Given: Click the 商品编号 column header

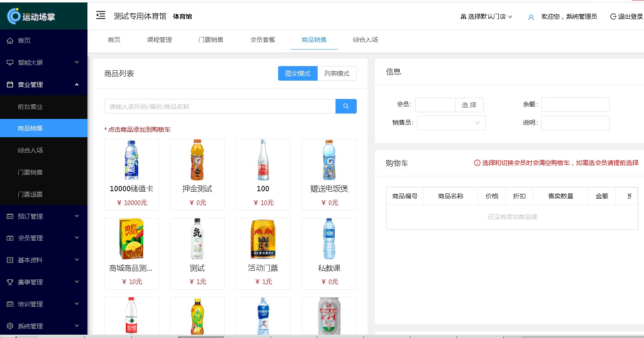Looking at the screenshot, I should click(x=405, y=196).
